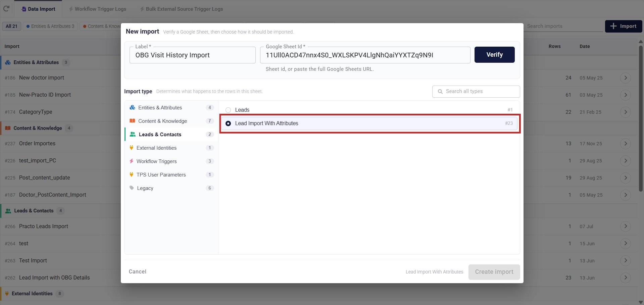Viewport: 644px width, 305px height.
Task: Switch to Workflow Trigger Logs tab
Action: (97, 9)
